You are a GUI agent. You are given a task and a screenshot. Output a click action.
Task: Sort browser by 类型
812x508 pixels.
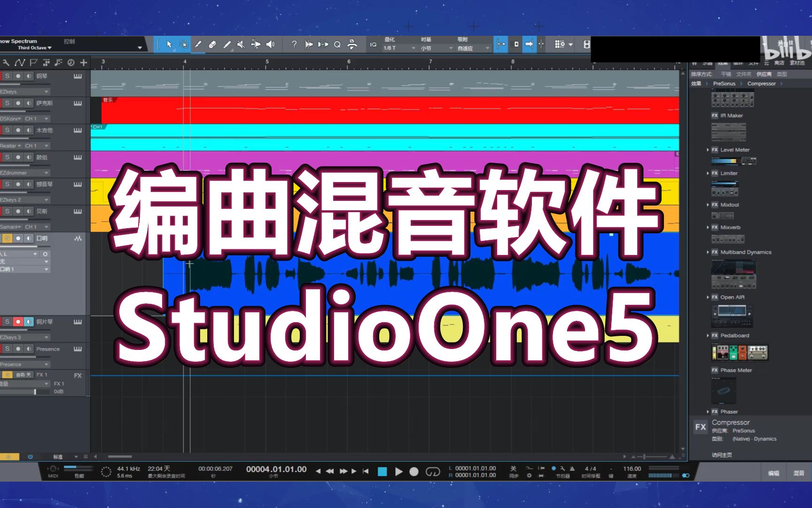[781, 74]
